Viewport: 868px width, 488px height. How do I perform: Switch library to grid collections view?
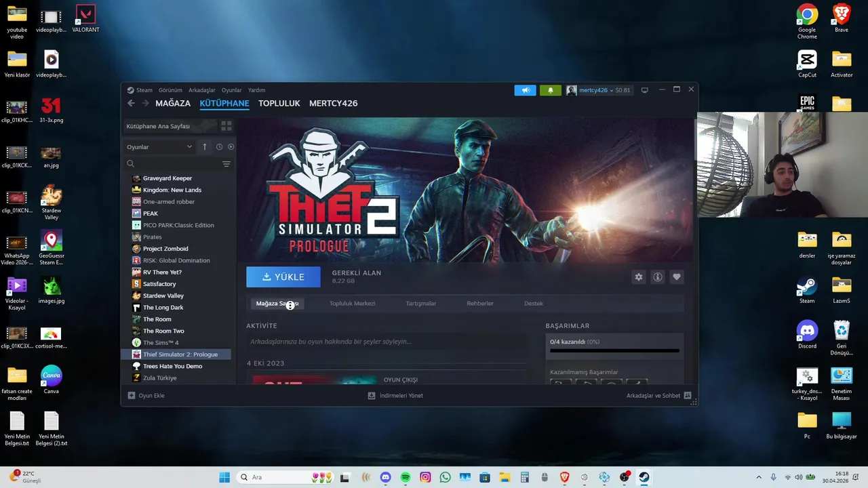click(226, 126)
